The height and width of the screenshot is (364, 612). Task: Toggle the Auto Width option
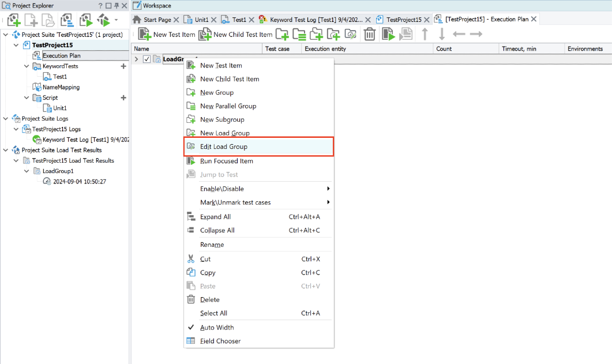coord(216,328)
